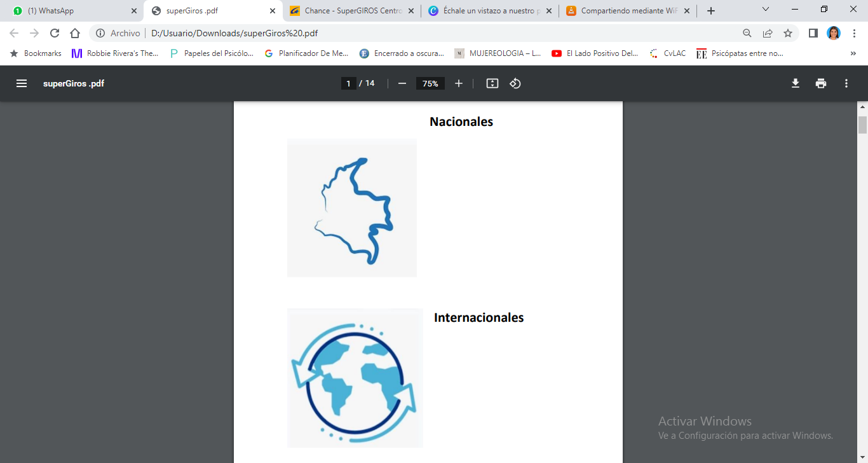The width and height of the screenshot is (868, 463).
Task: Select the superGiros .pdf tab
Action: (x=213, y=11)
